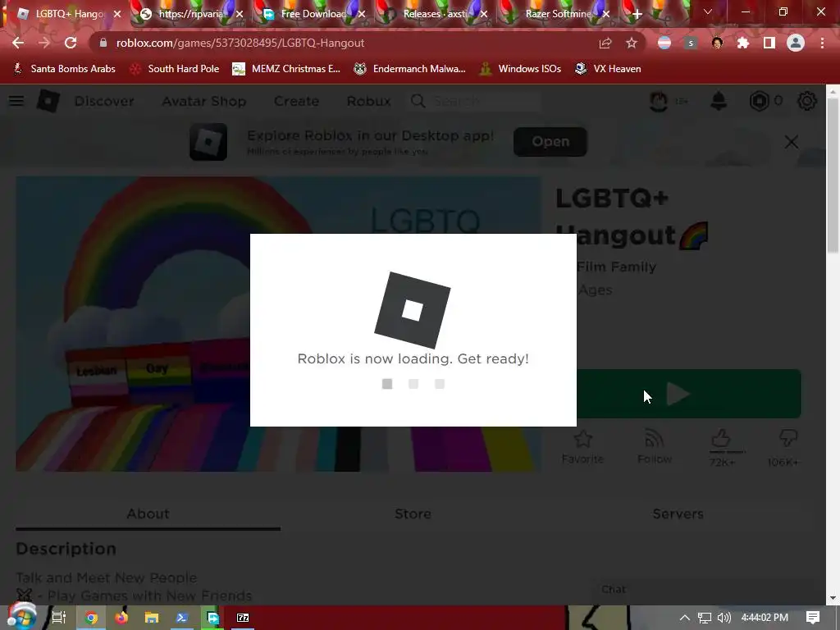The height and width of the screenshot is (630, 840).
Task: Reload the Roblox page
Action: click(71, 43)
